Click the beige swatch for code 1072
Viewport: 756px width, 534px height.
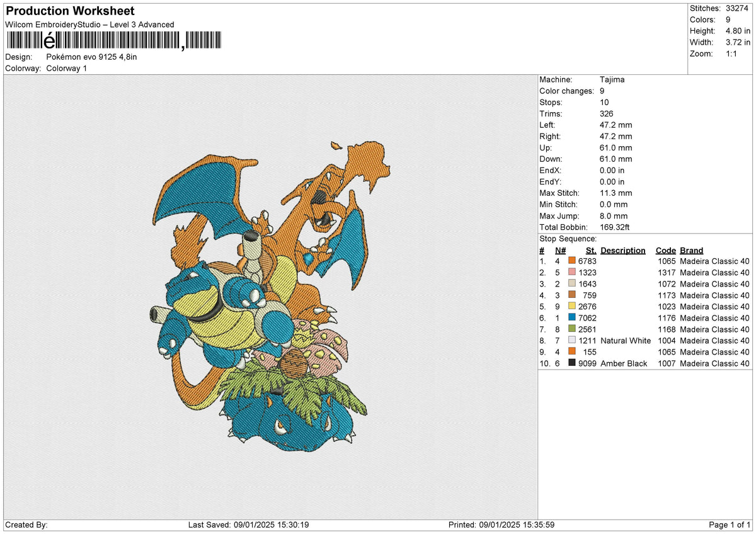572,283
